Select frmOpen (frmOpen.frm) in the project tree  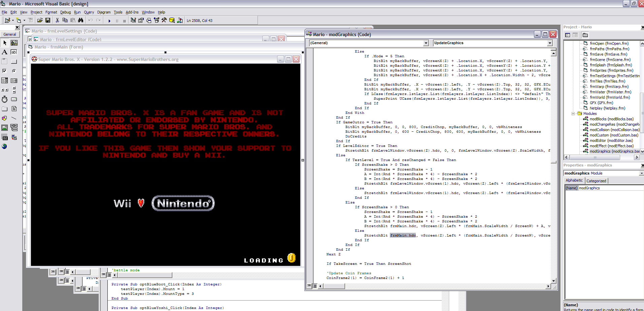pyautogui.click(x=609, y=43)
